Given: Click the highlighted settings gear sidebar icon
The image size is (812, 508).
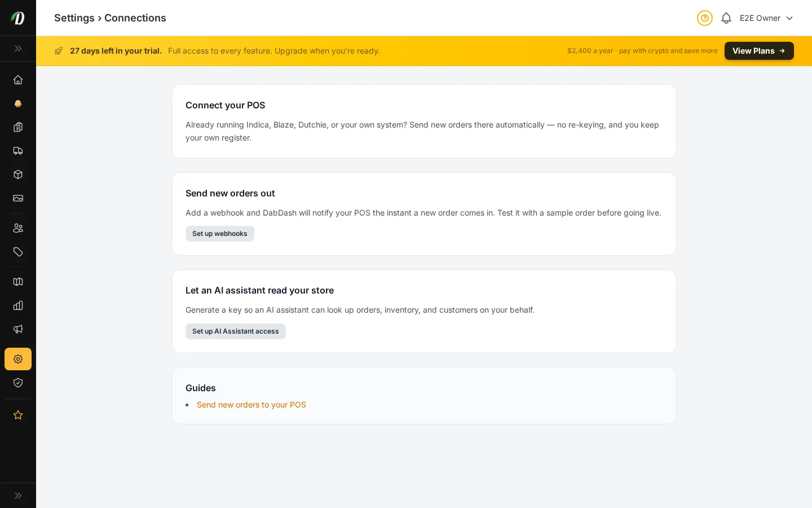Looking at the screenshot, I should 18,359.
